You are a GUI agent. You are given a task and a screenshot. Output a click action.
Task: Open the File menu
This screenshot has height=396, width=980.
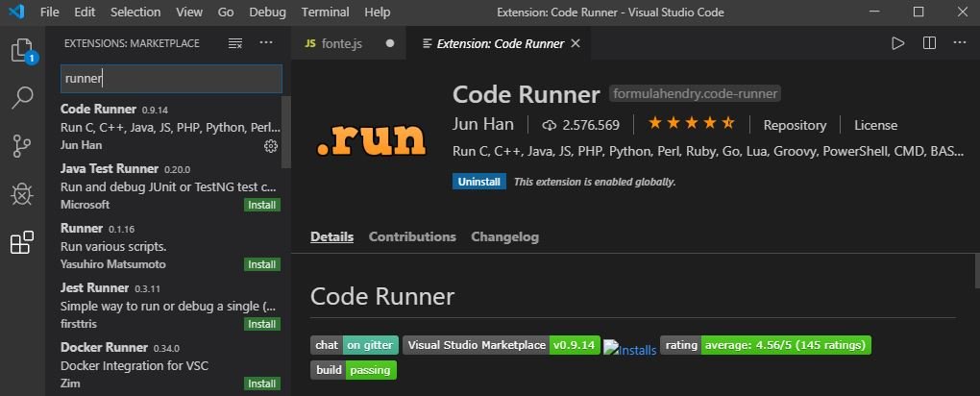[x=49, y=12]
